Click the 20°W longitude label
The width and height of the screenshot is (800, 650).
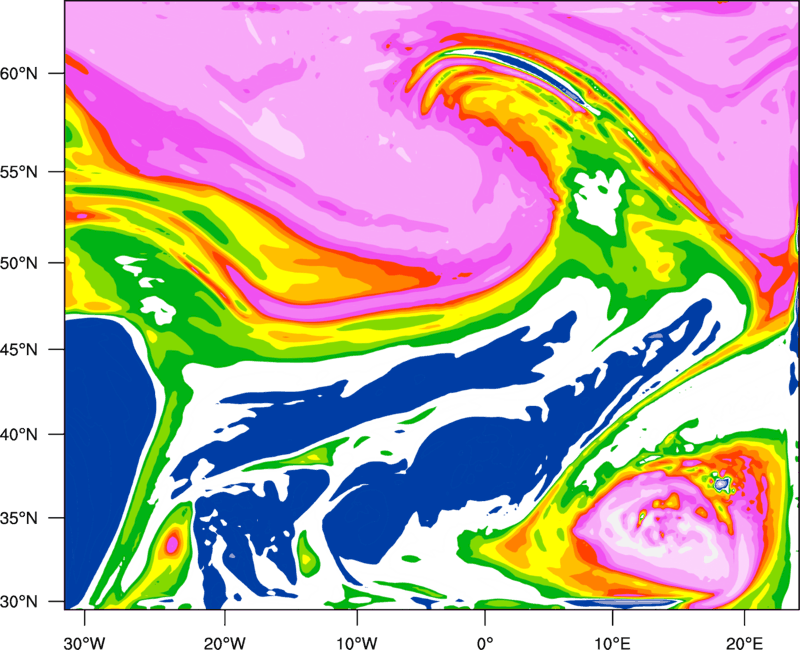(224, 643)
